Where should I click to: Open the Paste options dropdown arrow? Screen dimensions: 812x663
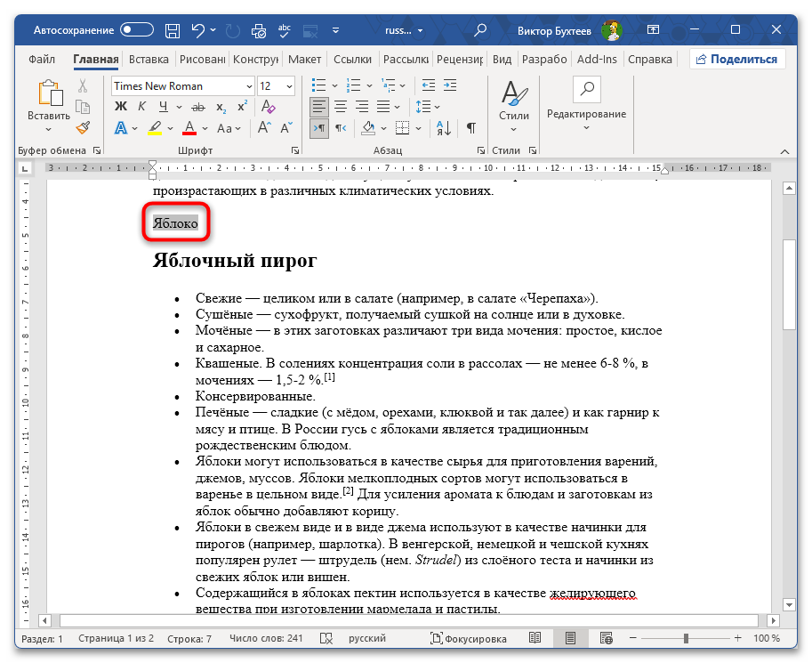[49, 129]
